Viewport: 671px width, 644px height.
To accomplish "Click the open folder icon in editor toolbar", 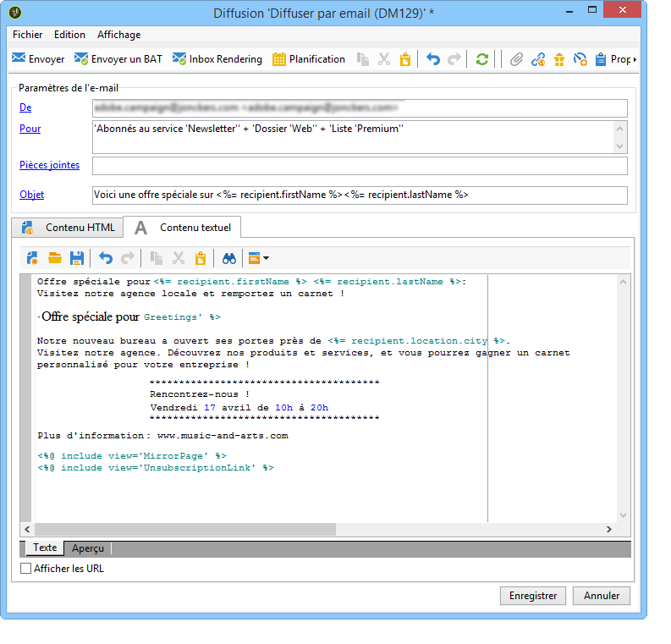I will click(x=55, y=258).
